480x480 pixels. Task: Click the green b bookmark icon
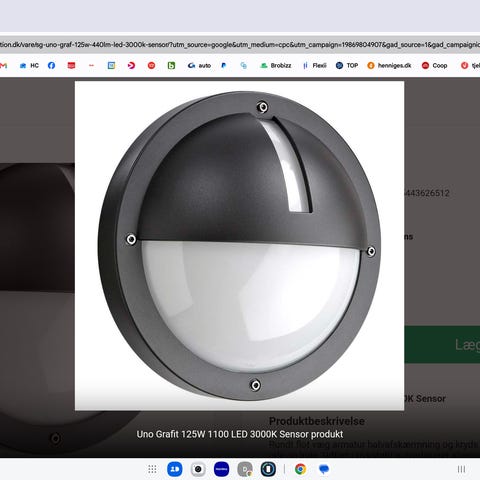(171, 65)
